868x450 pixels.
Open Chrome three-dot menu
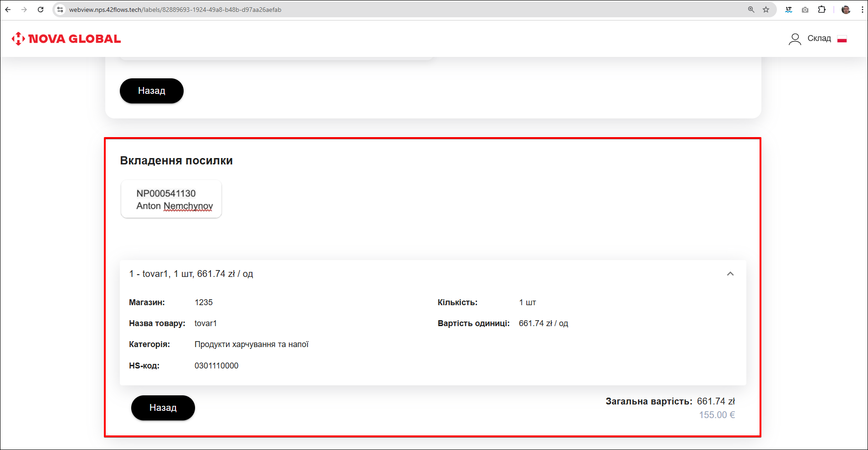pyautogui.click(x=862, y=10)
